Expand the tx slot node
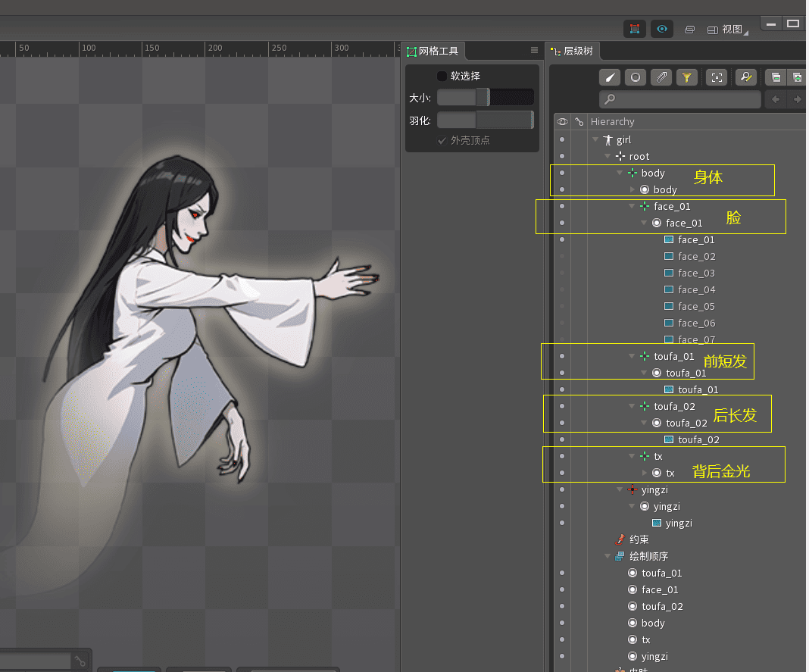The height and width of the screenshot is (672, 809). click(645, 474)
